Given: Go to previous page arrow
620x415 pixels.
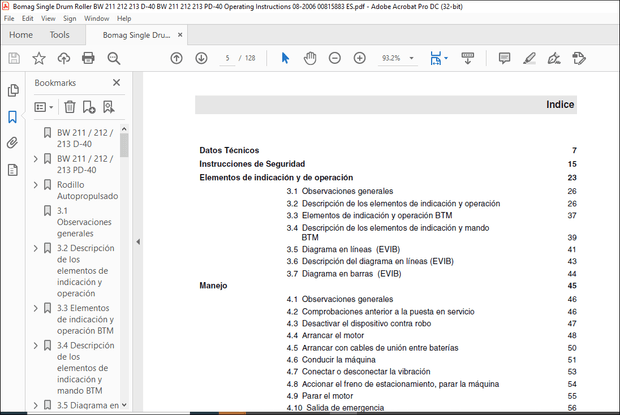Looking at the screenshot, I should click(176, 58).
